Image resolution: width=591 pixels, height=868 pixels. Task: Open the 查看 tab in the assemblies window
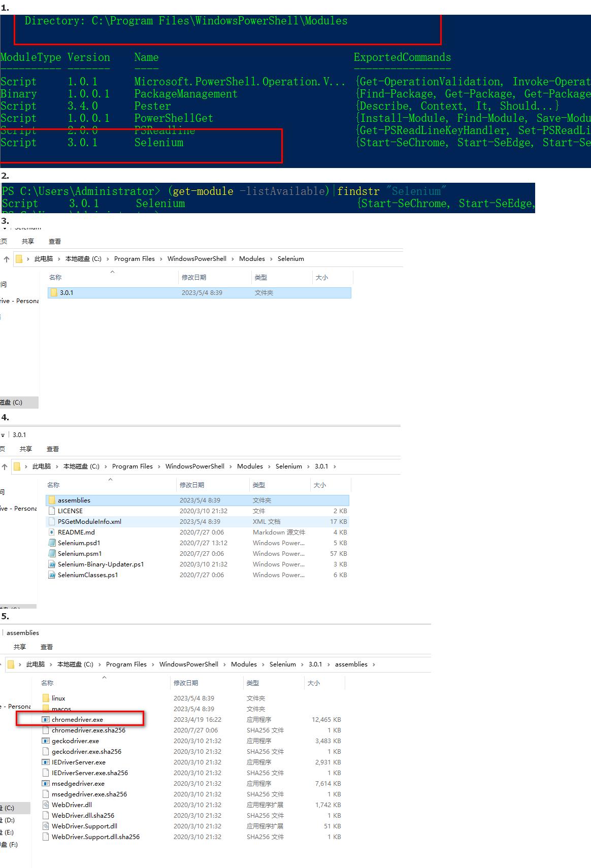coord(47,647)
